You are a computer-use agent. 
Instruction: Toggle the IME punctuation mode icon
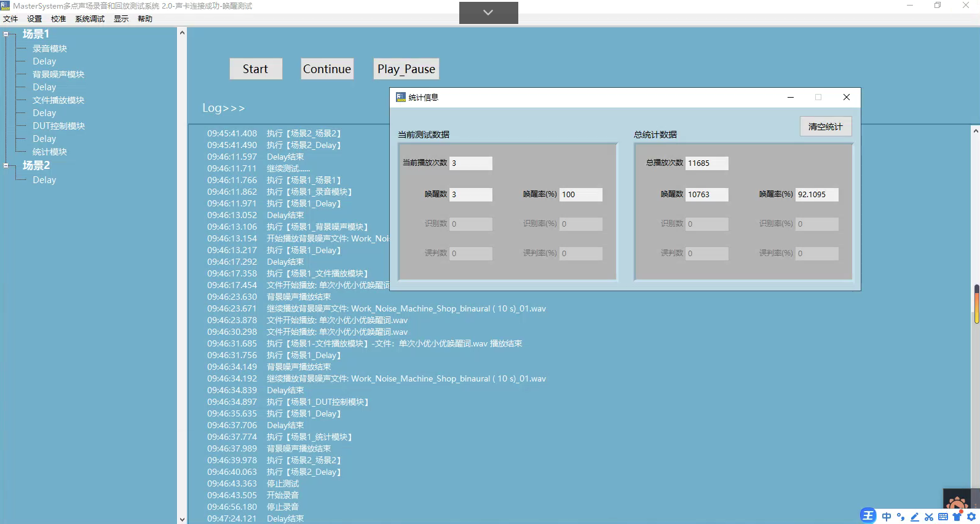[x=901, y=517]
